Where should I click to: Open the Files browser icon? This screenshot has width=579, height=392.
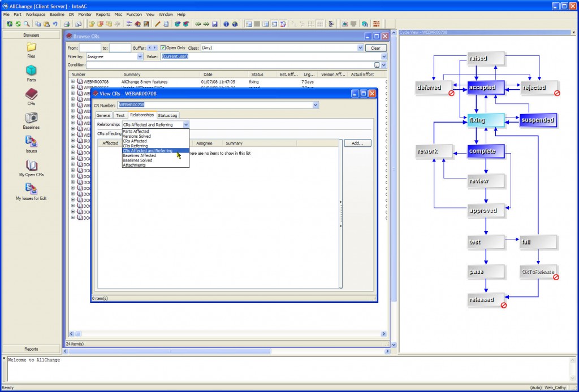coord(31,47)
